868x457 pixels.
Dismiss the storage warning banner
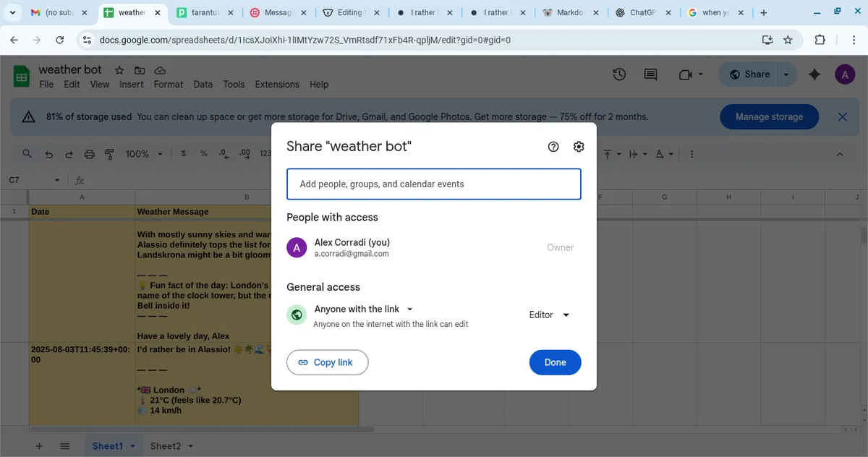tap(842, 116)
